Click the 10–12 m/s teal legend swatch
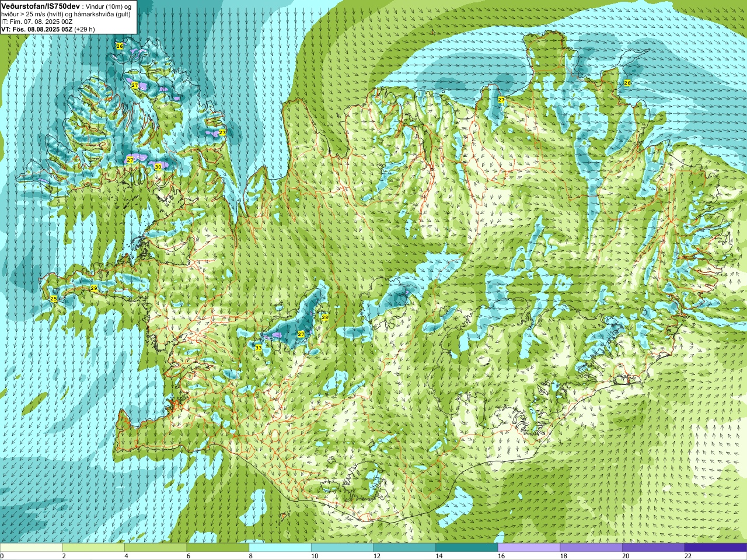 (x=342, y=548)
